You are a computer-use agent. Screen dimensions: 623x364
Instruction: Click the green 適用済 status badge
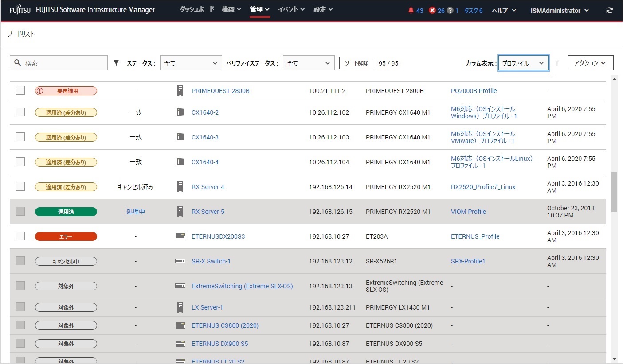coord(66,212)
